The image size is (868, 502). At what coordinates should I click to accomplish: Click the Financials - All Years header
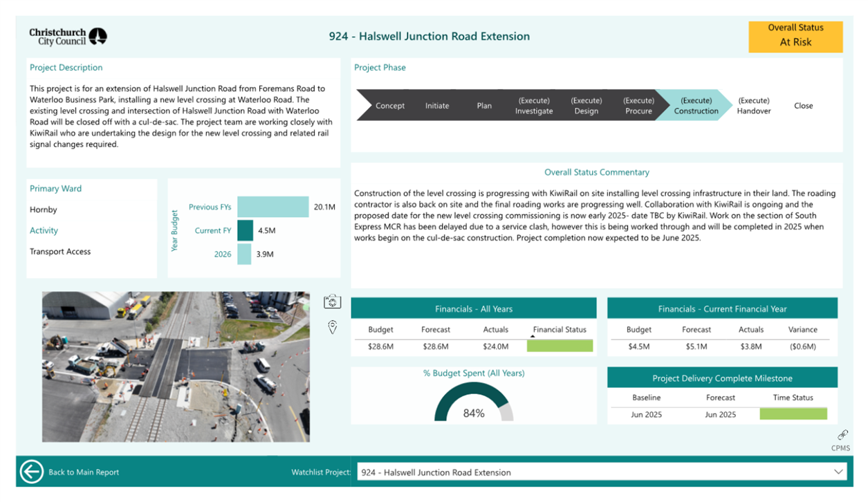pos(474,309)
